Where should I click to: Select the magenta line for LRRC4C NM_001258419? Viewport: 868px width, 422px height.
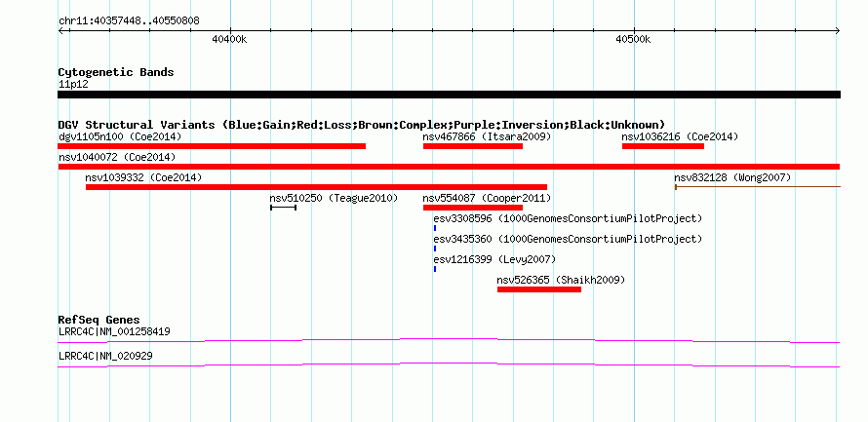[449, 341]
